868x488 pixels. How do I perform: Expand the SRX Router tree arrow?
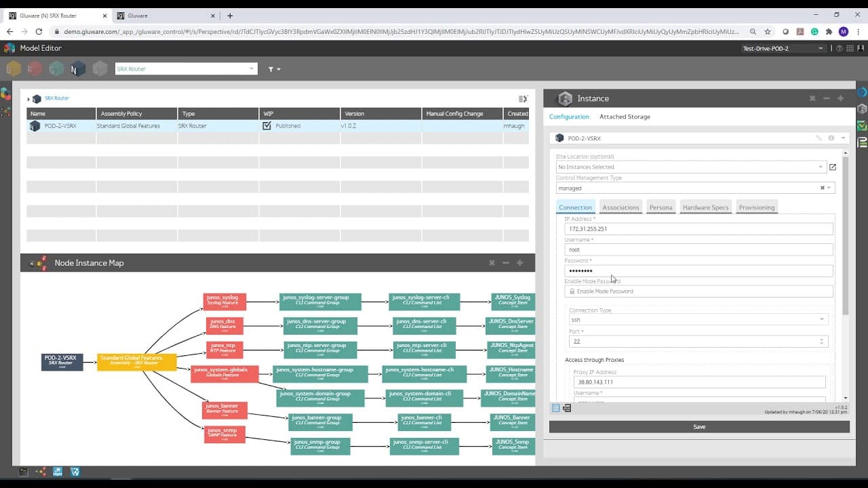point(28,99)
